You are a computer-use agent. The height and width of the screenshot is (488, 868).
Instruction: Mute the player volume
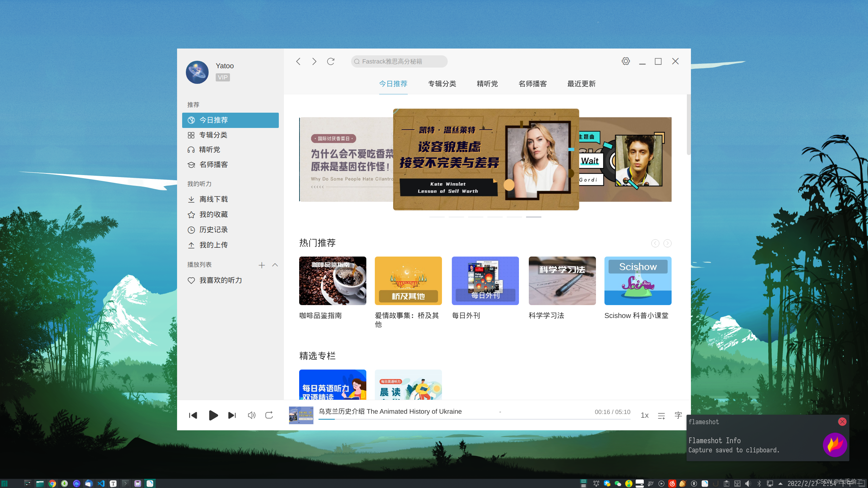coord(251,415)
